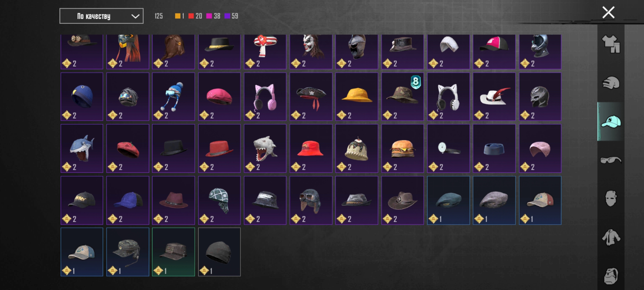Click the teal cap headwear tab
The image size is (644, 290).
tap(611, 122)
